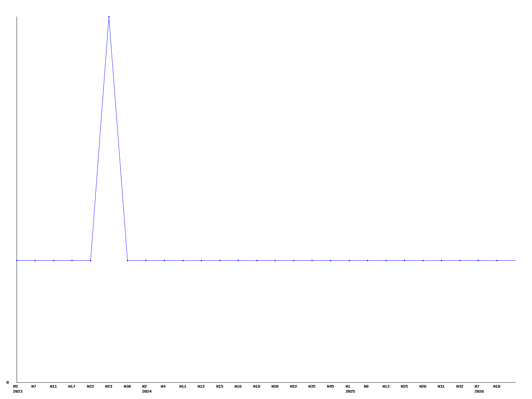
Task: Select the data point above W45
Action: (331, 260)
